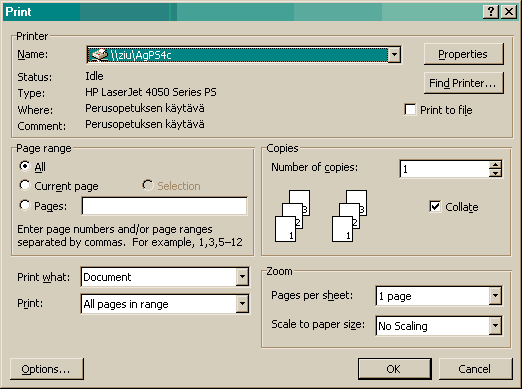Select the Selection radio option
The width and height of the screenshot is (522, 389).
(148, 185)
